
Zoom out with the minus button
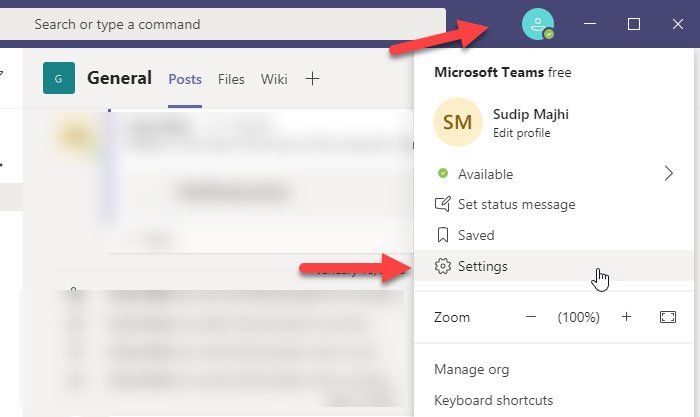(x=531, y=317)
